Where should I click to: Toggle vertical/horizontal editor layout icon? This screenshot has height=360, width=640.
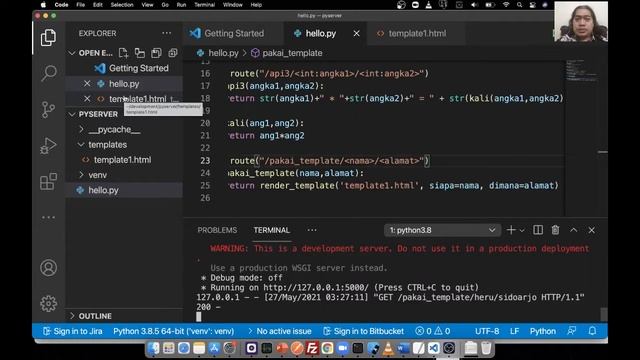140,53
